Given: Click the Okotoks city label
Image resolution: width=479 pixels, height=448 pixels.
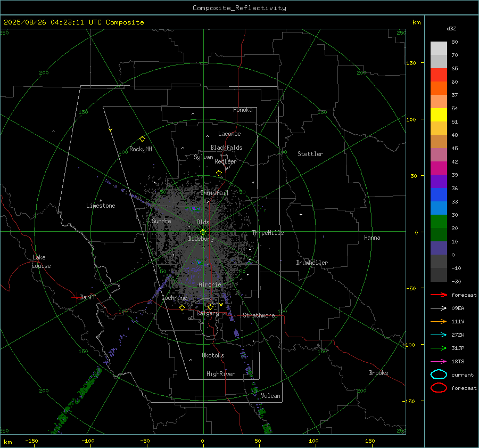Looking at the screenshot, I should tap(213, 355).
